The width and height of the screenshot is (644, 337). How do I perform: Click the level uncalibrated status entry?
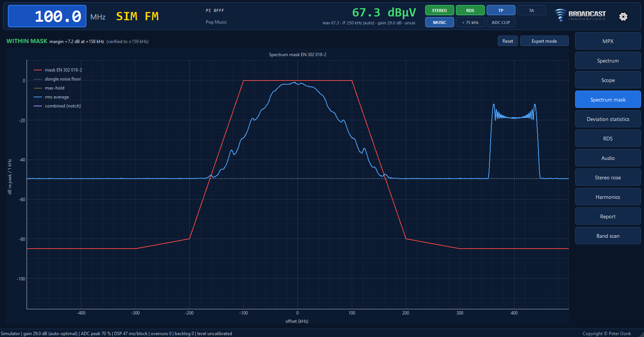point(214,334)
